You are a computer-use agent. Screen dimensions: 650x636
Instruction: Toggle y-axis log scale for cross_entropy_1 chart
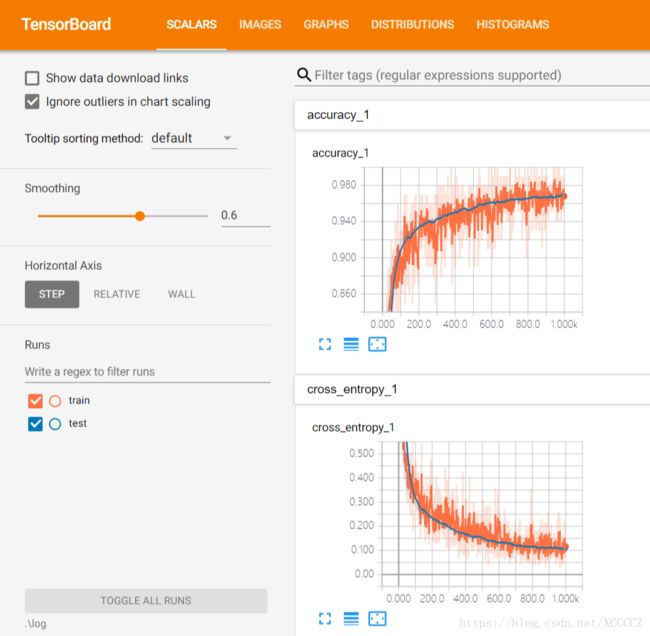351,619
